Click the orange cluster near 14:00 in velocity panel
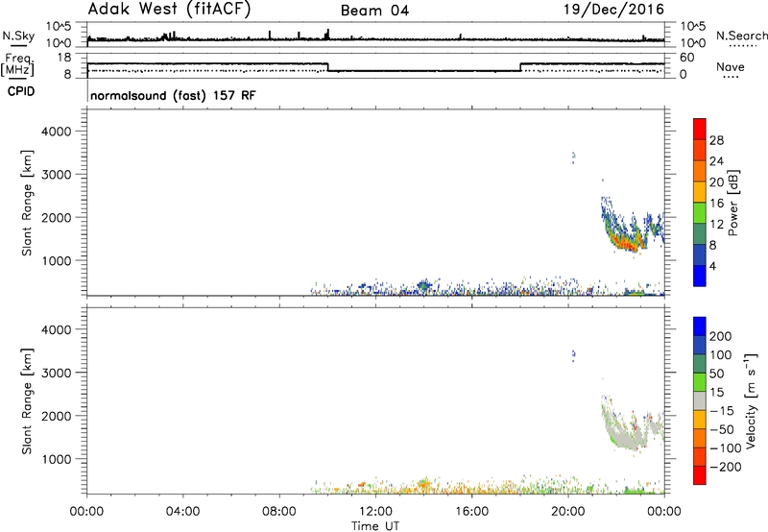Viewport: 768px width, 532px height. 424,483
